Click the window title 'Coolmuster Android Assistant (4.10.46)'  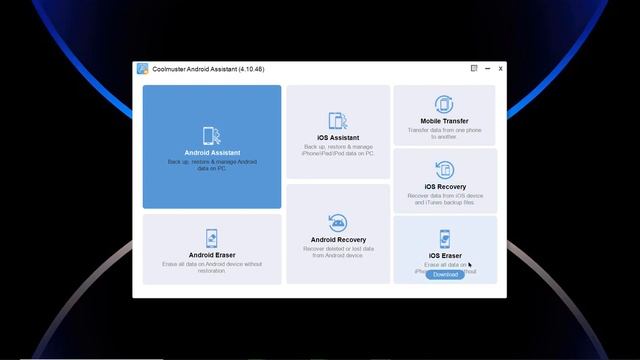click(x=208, y=69)
